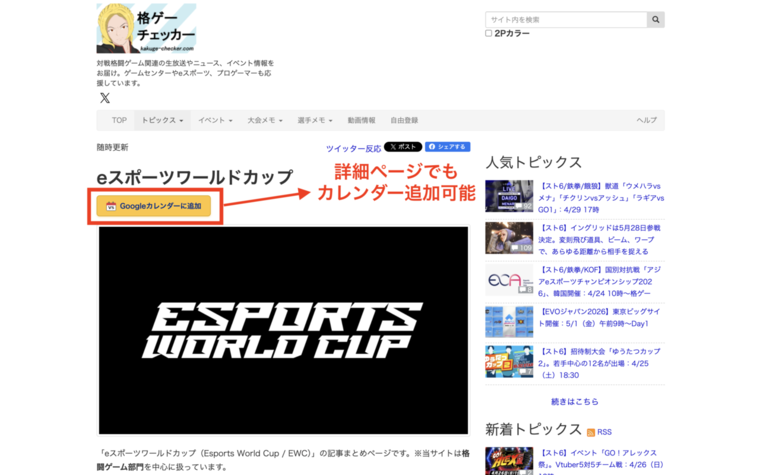Open the イングリッド article thumbnail
This screenshot has width=760, height=475.
click(509, 238)
